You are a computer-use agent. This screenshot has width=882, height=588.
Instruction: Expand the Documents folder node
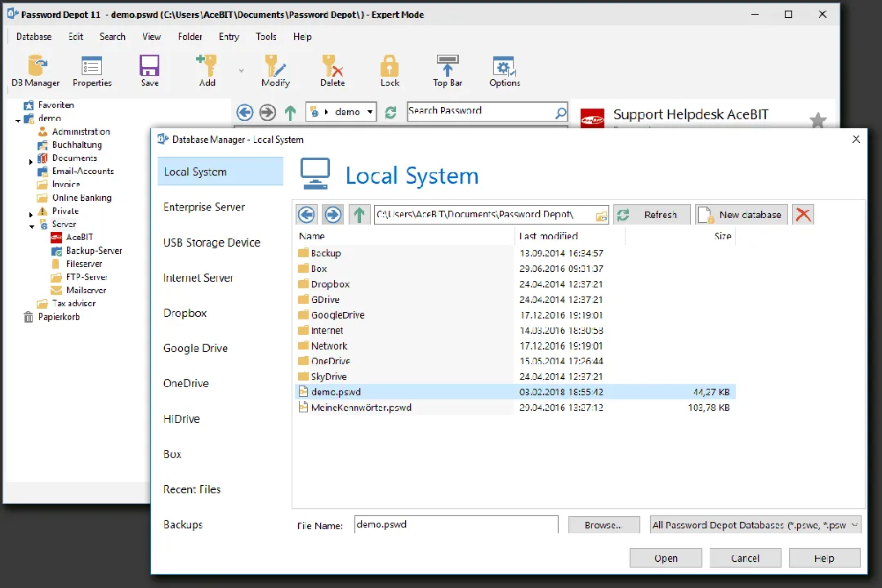pyautogui.click(x=31, y=161)
